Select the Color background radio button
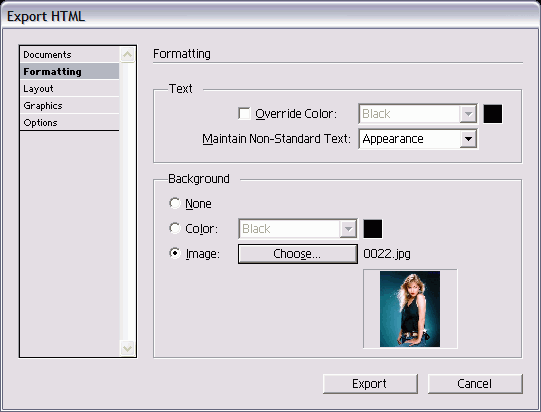This screenshot has height=412, width=541. point(175,228)
